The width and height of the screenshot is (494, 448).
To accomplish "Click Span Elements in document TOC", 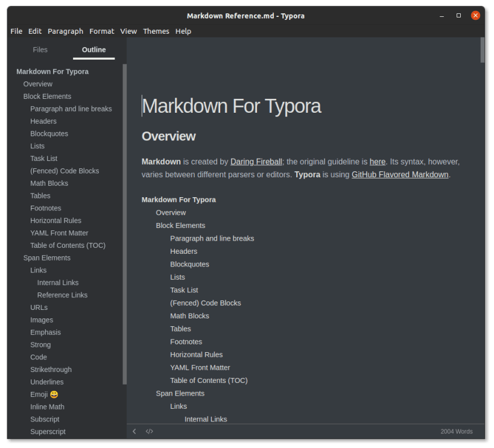I will 180,394.
